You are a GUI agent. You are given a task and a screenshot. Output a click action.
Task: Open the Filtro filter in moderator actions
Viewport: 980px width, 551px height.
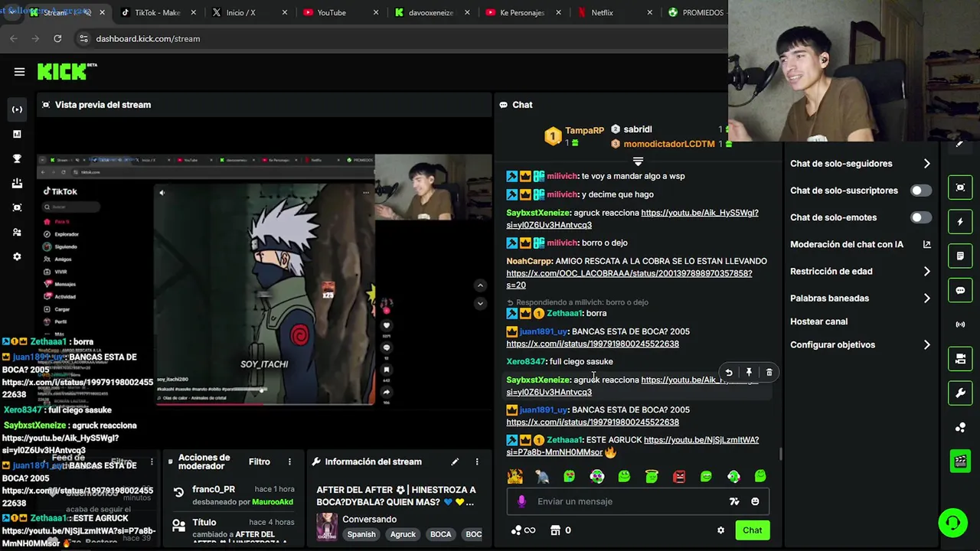(260, 461)
